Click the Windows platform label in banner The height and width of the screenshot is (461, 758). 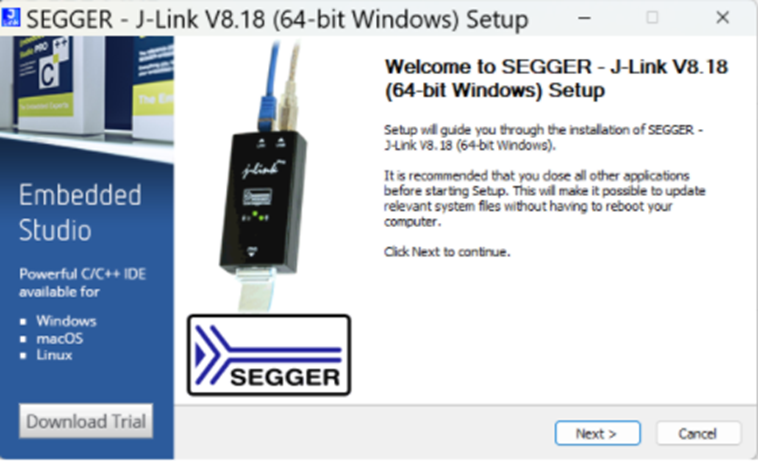pyautogui.click(x=66, y=321)
